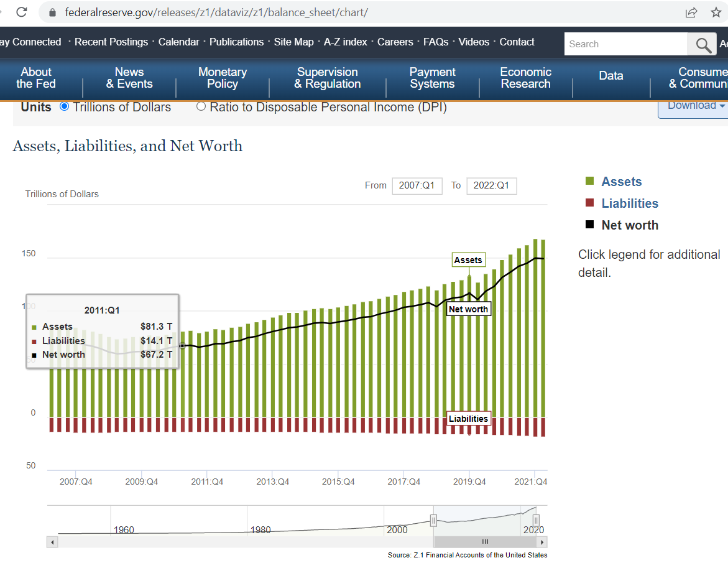Screen dimensions: 728x568
Task: Open the FAQs link
Action: [436, 42]
